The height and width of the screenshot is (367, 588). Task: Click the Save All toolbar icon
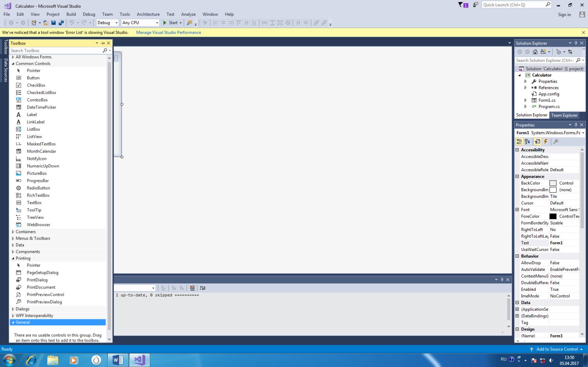(x=61, y=23)
